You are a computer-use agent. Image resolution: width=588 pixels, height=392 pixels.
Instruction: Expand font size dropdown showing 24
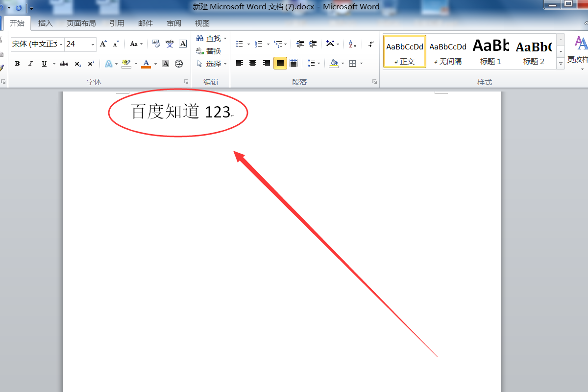[93, 45]
